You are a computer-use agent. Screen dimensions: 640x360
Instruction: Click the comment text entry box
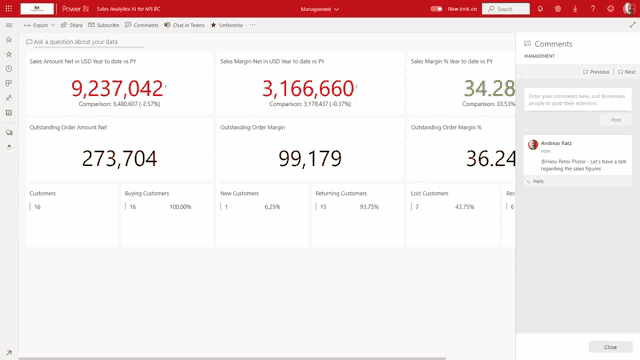click(x=578, y=100)
